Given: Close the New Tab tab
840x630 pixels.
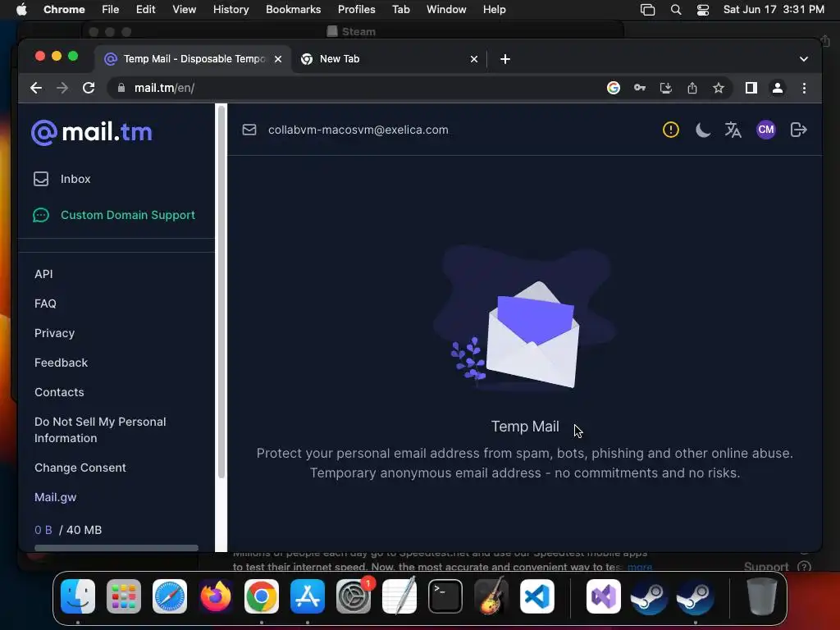Looking at the screenshot, I should click(473, 59).
